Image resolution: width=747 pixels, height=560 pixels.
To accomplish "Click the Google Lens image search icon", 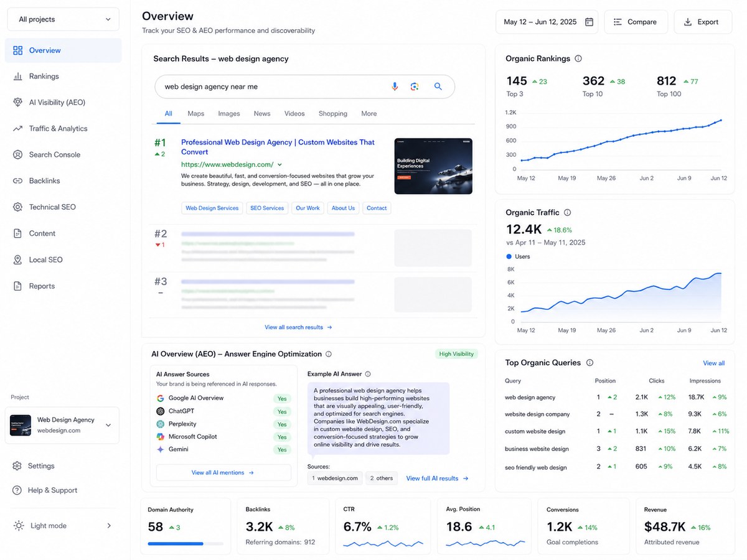I will 415,86.
